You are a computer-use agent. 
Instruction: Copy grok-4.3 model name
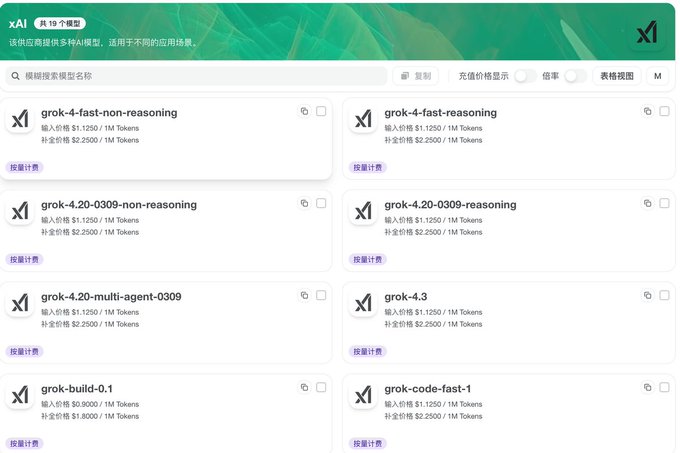tap(647, 295)
